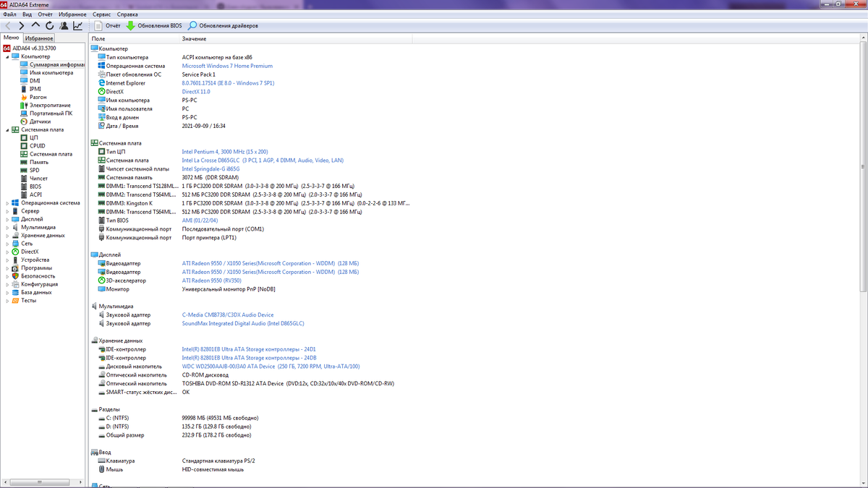868x488 pixels.
Task: Click Обновления BIOS green arrow button
Action: pyautogui.click(x=154, y=25)
